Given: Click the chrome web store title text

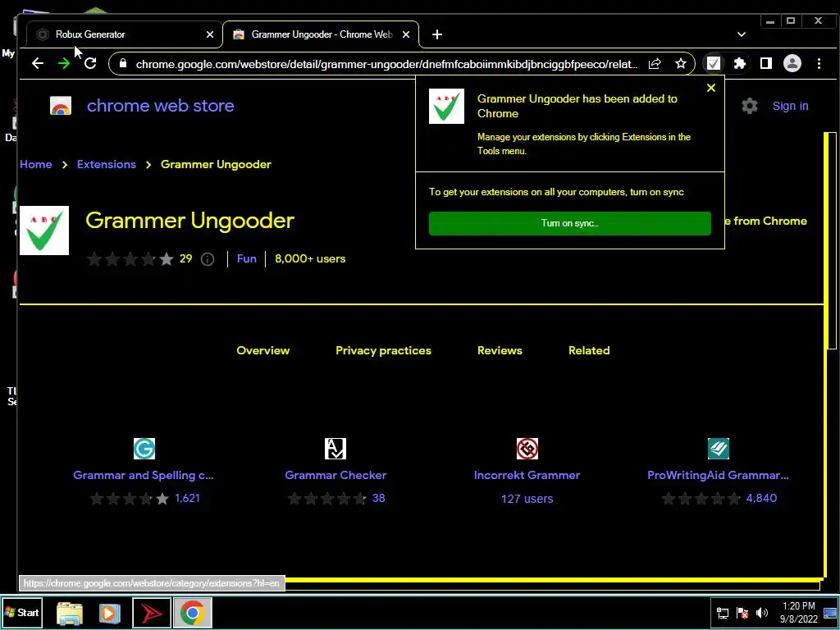Looking at the screenshot, I should click(160, 106).
